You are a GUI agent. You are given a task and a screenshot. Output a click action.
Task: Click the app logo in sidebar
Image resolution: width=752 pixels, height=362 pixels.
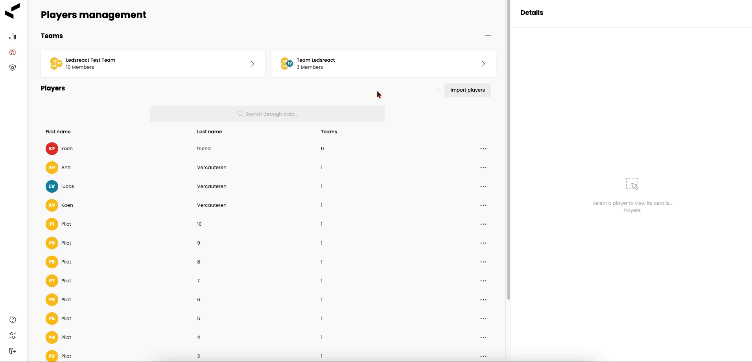[12, 11]
